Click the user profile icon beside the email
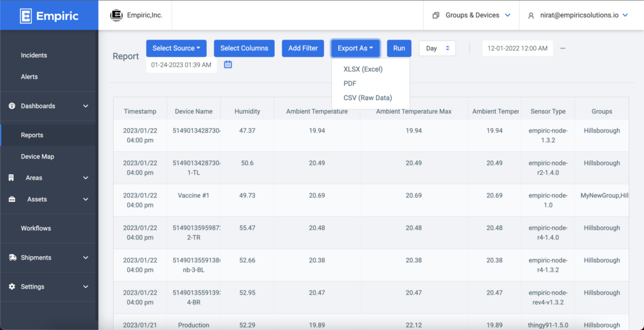644x330 pixels. (x=531, y=16)
